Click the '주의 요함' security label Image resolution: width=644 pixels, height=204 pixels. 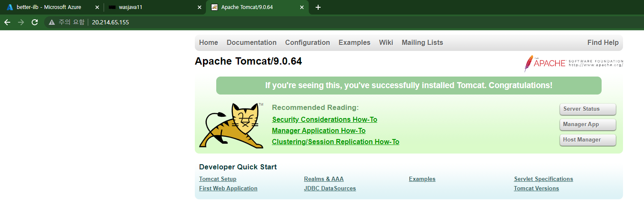[x=72, y=22]
